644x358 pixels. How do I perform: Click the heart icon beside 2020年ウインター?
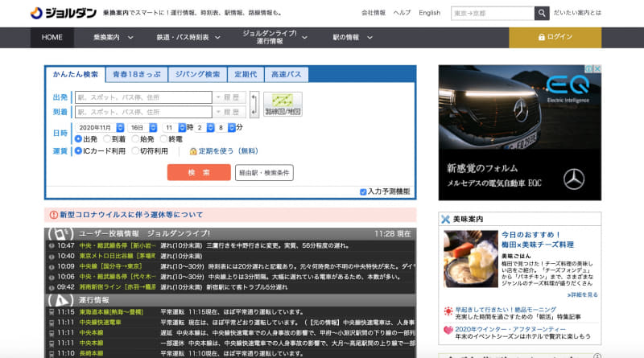click(x=448, y=330)
